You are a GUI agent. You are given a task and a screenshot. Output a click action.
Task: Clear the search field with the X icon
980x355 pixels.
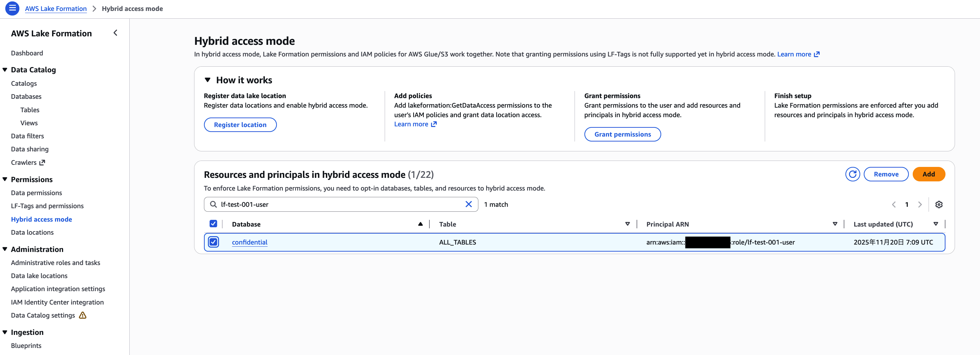[469, 204]
